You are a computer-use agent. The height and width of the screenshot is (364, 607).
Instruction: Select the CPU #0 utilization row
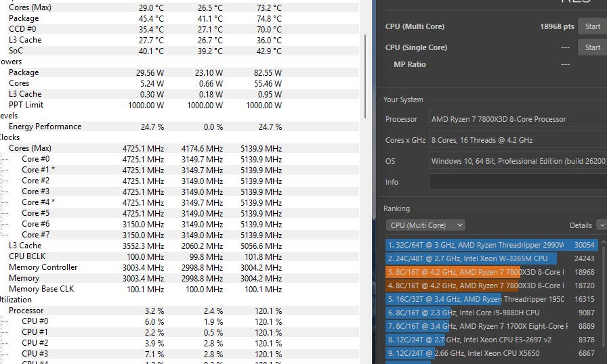180,321
